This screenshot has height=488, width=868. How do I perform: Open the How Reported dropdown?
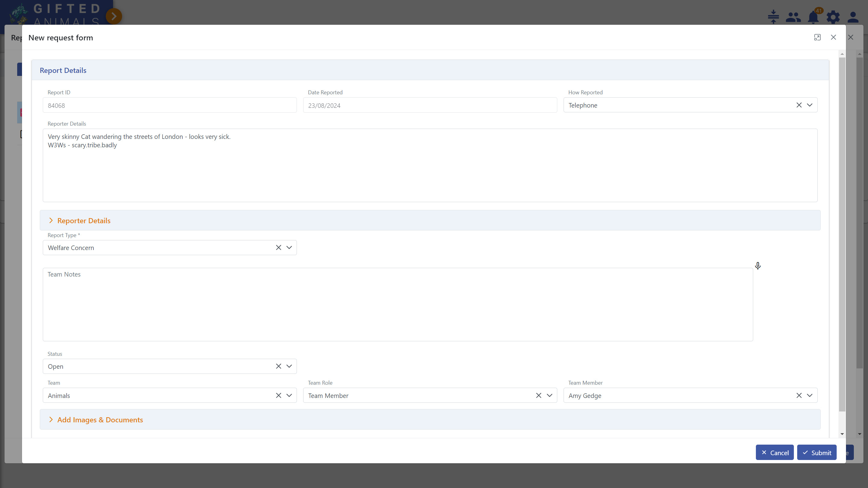[x=810, y=105]
